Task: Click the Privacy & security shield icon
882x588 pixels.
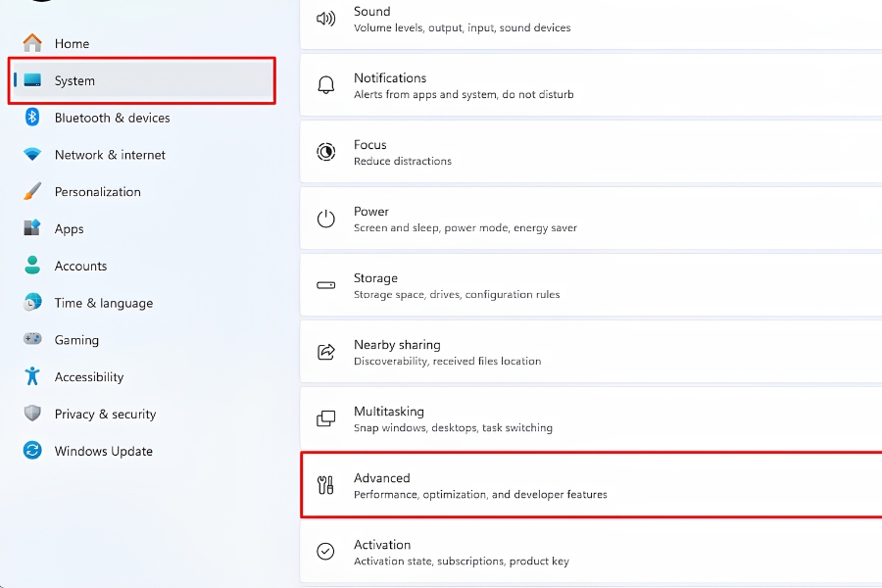Action: (32, 413)
